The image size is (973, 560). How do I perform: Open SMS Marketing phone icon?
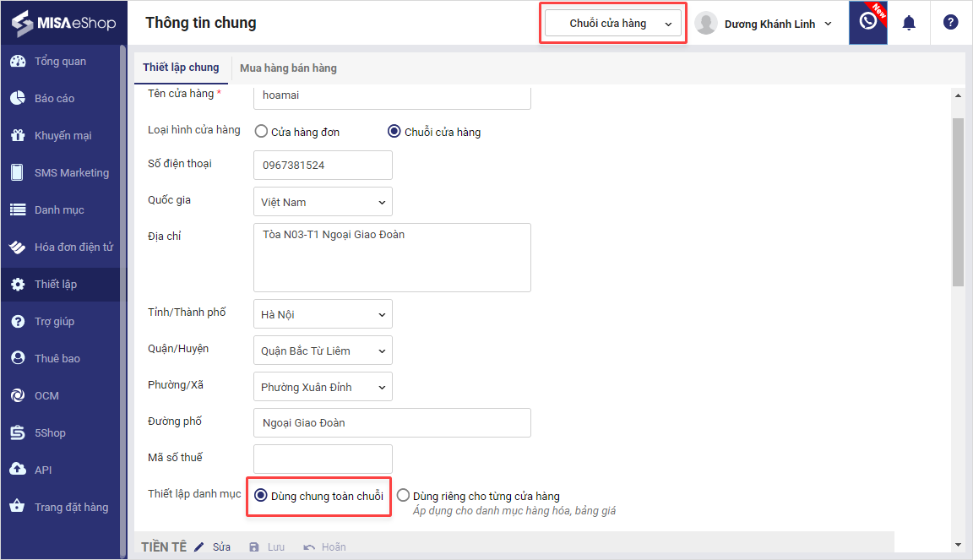[18, 173]
